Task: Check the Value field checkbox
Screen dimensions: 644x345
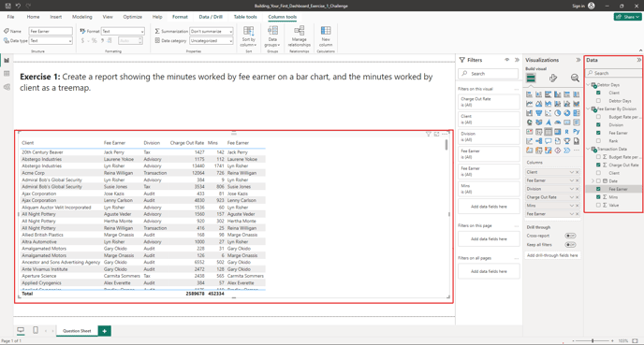Action: pos(598,205)
